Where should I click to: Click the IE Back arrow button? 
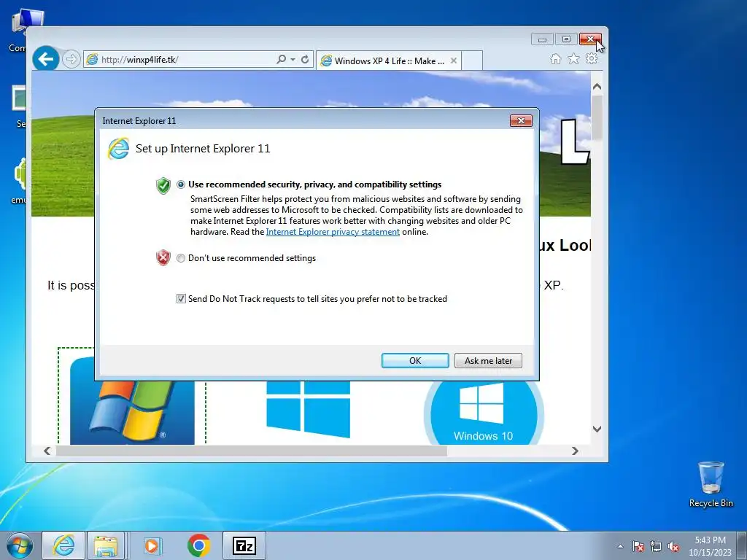46,60
